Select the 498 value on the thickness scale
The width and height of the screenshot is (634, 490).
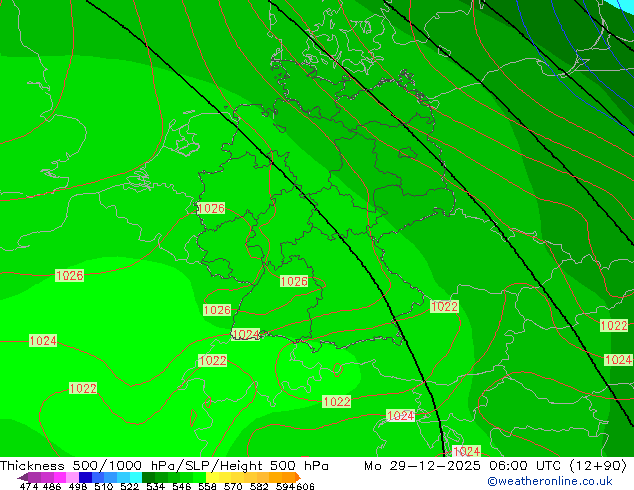(78, 486)
